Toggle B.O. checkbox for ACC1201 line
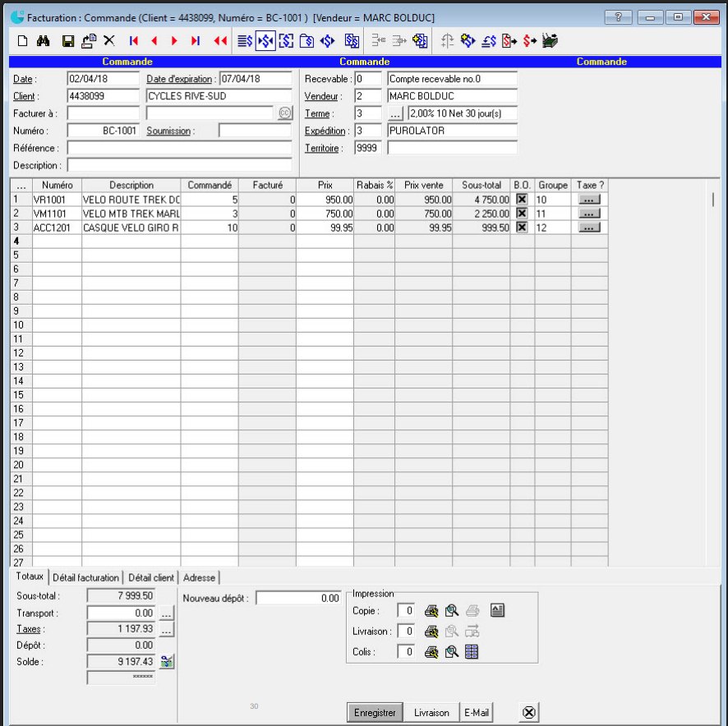Viewport: 728px width, 726px height. [522, 227]
